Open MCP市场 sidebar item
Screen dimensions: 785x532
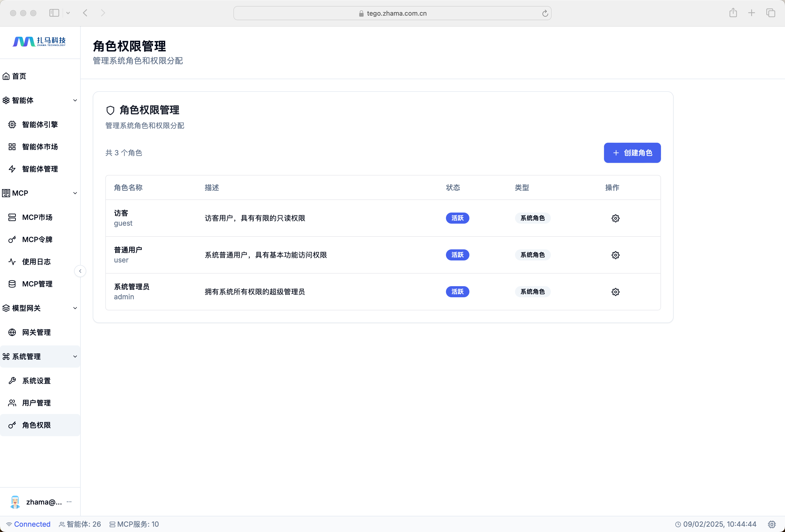(37, 217)
